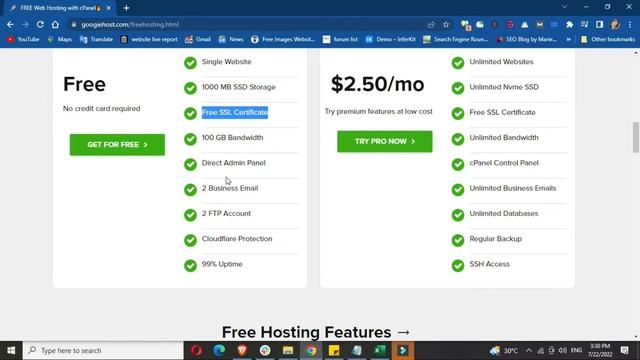The image size is (640, 360).
Task: Click the 2 FTP Account text
Action: point(226,213)
